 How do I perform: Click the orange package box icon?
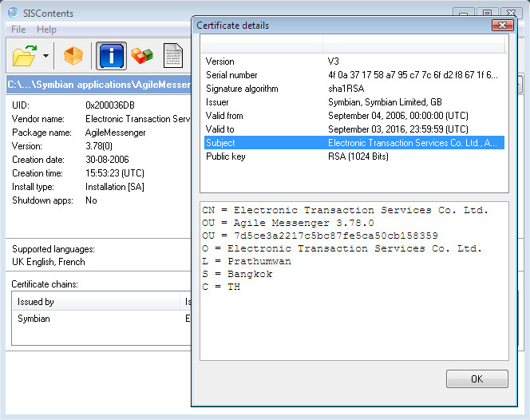tap(73, 56)
